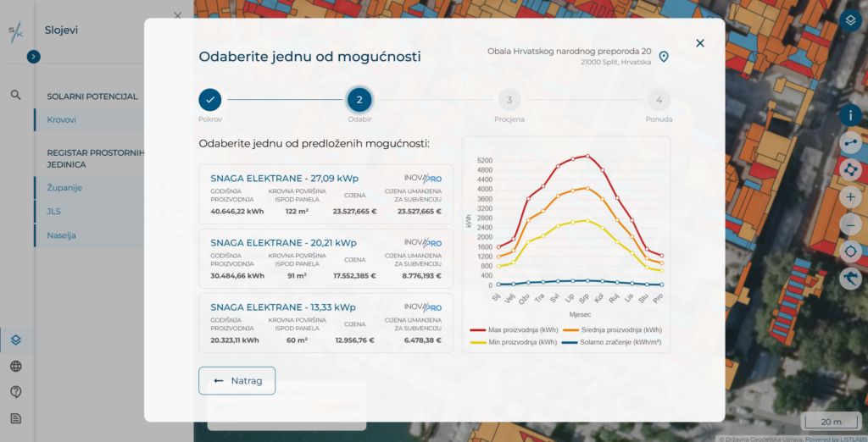
Task: Click the info tool button
Action: pyautogui.click(x=850, y=115)
